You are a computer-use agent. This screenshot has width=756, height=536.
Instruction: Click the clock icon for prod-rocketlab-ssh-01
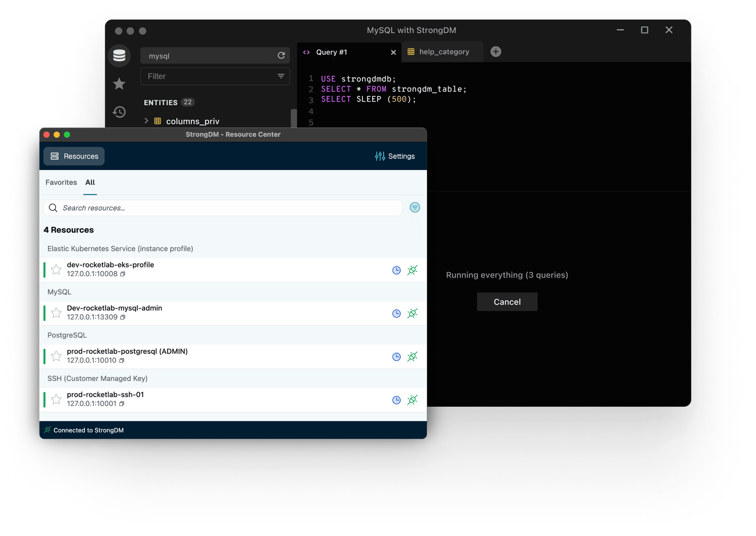pyautogui.click(x=396, y=400)
